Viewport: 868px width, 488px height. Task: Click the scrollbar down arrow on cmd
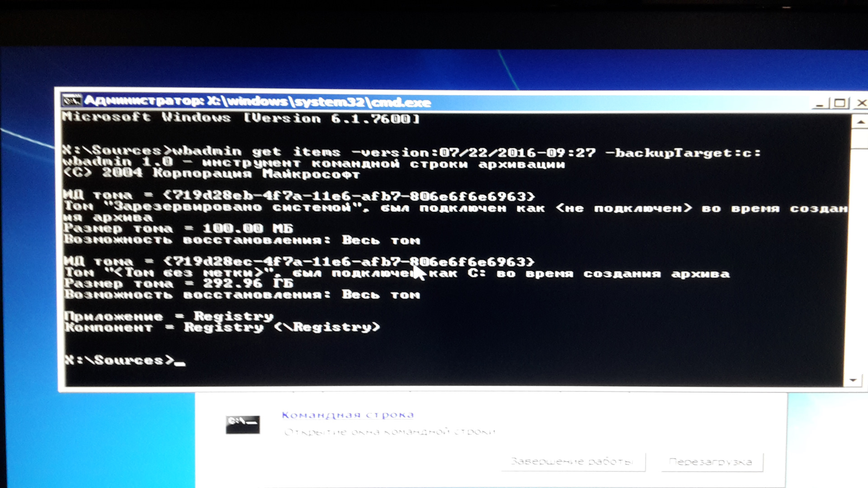click(854, 379)
